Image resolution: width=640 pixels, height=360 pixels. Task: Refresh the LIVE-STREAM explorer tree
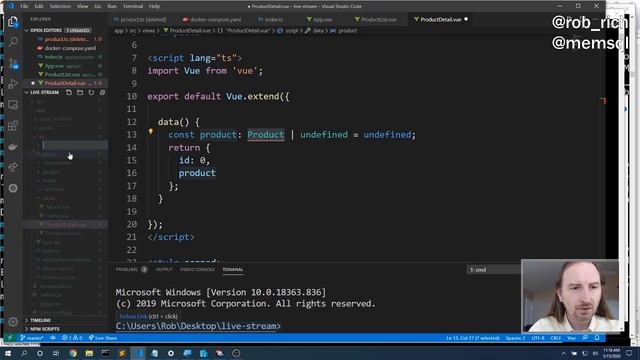pos(91,93)
